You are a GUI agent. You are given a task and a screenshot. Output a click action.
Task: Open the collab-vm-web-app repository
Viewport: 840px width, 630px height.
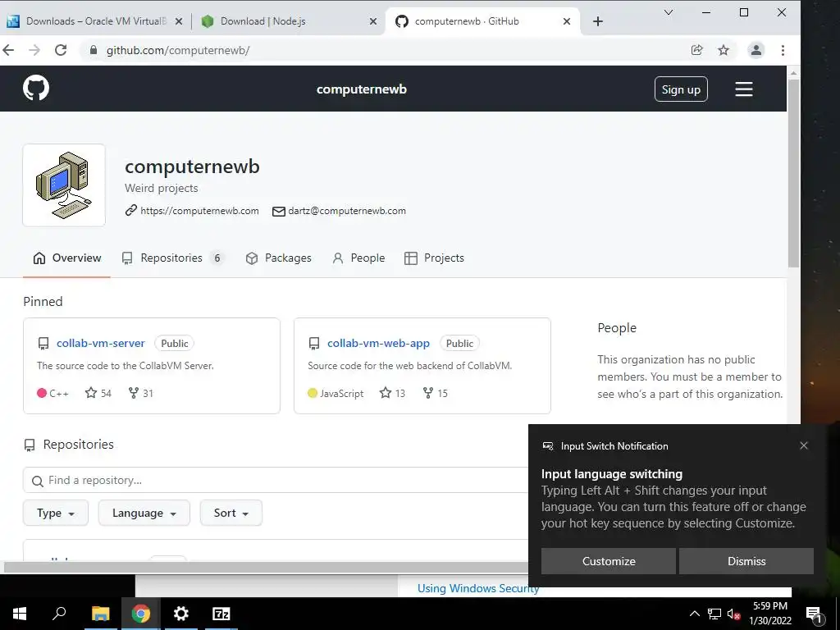pyautogui.click(x=378, y=344)
